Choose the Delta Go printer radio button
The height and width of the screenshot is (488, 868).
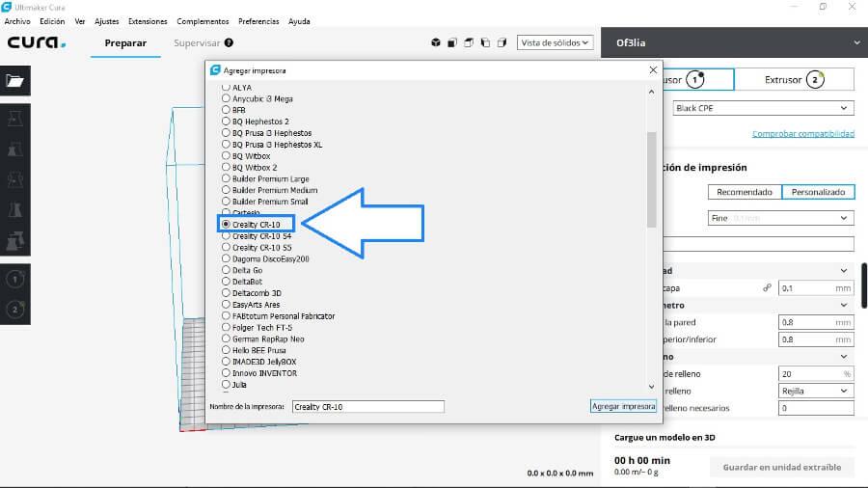(227, 270)
